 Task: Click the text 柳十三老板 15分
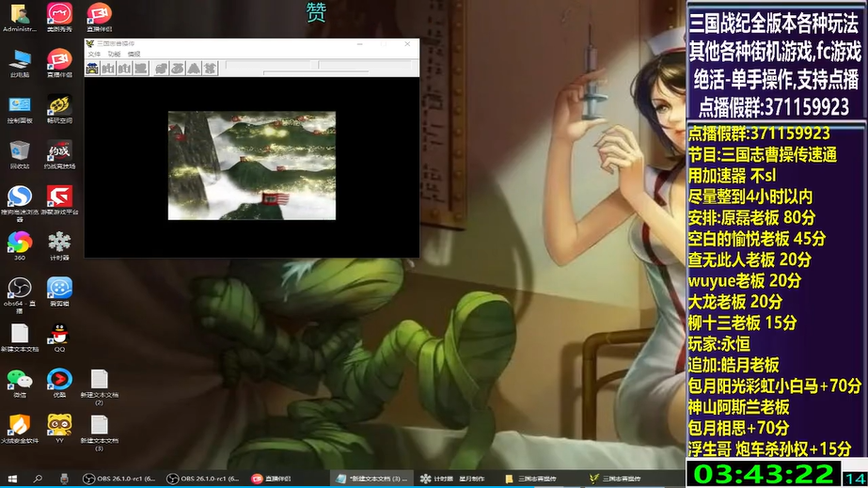pos(742,323)
